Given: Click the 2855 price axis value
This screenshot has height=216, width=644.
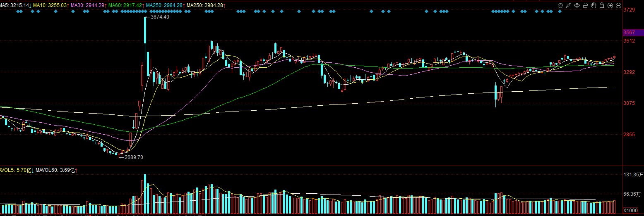Looking at the screenshot, I should pyautogui.click(x=629, y=135).
